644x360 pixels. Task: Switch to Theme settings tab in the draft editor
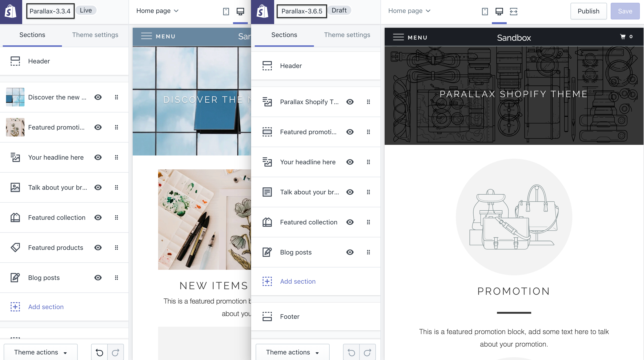pyautogui.click(x=347, y=35)
